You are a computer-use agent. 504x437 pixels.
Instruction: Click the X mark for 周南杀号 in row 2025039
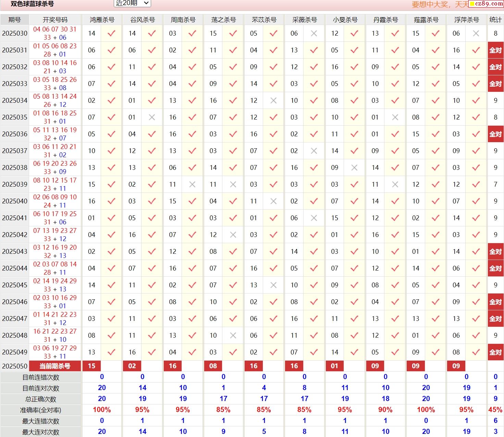pyautogui.click(x=193, y=185)
